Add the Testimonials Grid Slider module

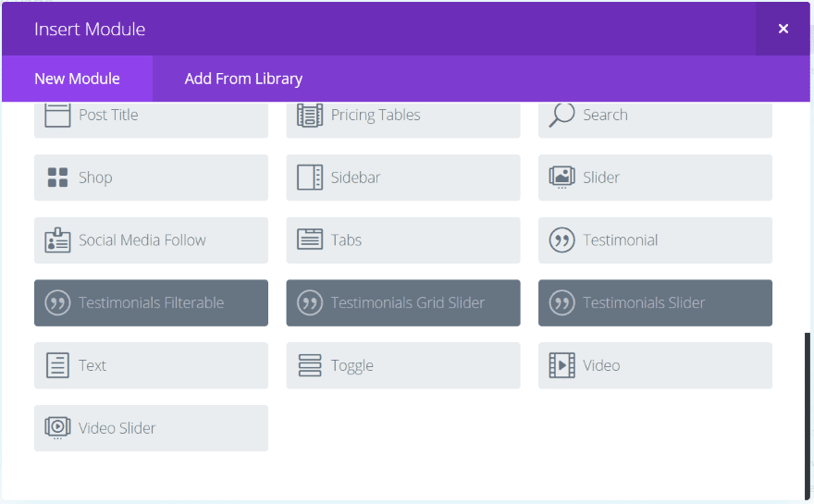402,302
